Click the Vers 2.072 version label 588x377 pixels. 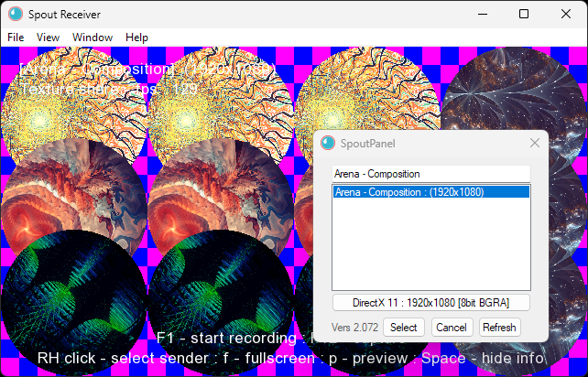[353, 328]
